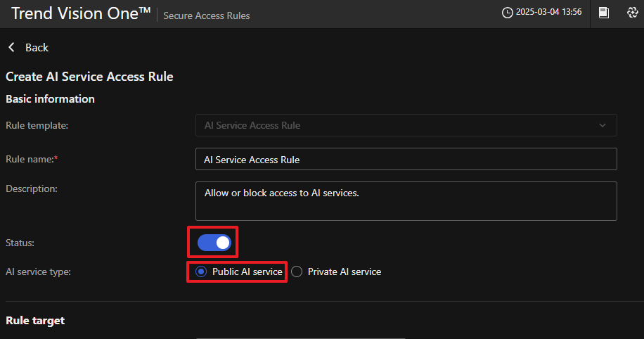
Task: Click the 2025-03-04 13:56 timestamp
Action: 549,13
